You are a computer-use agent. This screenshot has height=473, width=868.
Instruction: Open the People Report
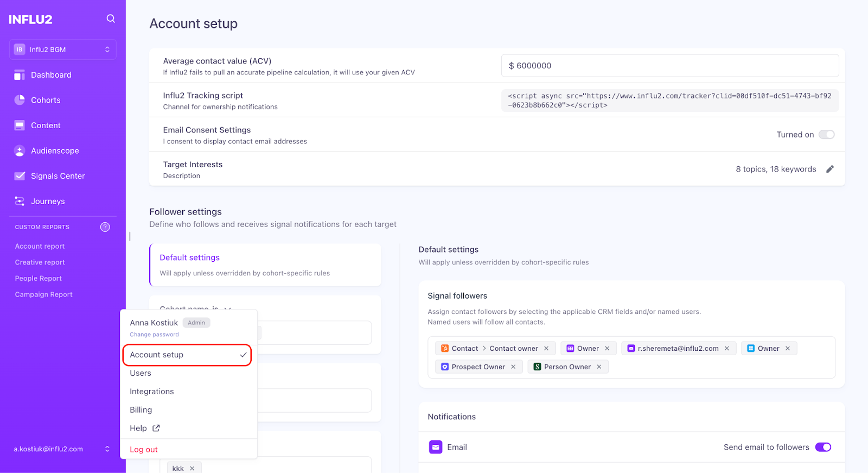tap(39, 279)
